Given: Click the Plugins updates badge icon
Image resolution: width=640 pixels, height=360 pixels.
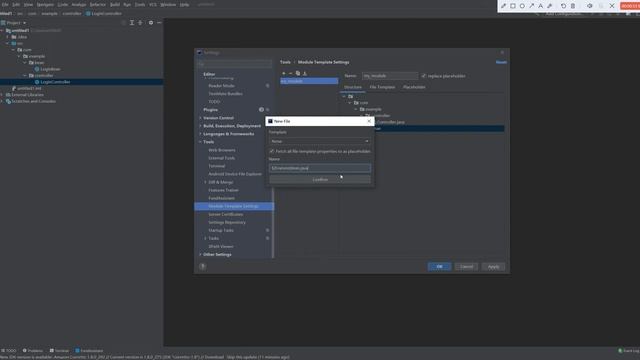Looking at the screenshot, I should [261, 109].
